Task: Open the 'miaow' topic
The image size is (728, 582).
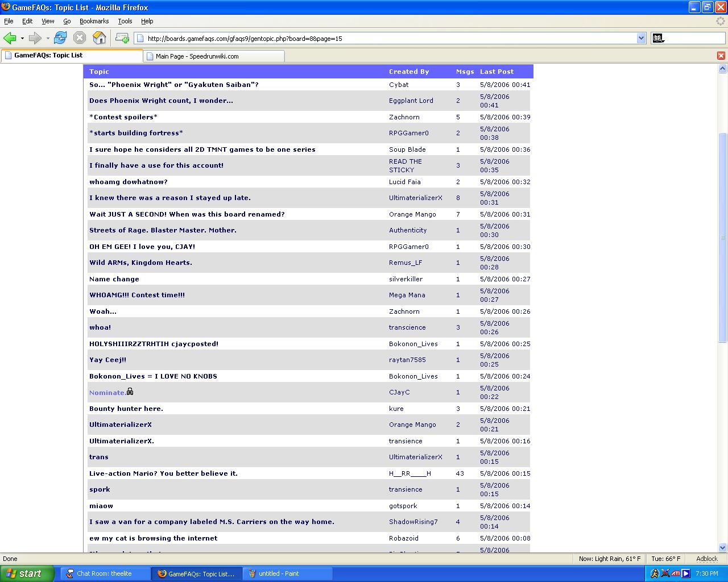Action: 101,506
